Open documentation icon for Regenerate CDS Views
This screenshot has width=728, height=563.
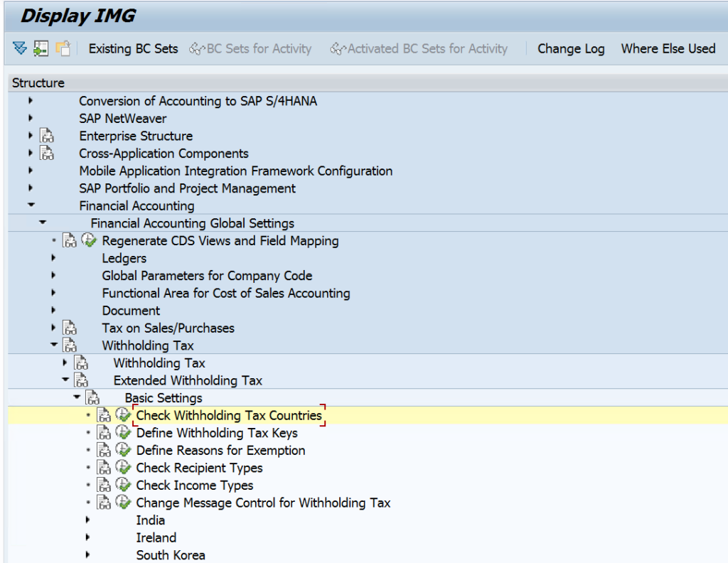70,240
